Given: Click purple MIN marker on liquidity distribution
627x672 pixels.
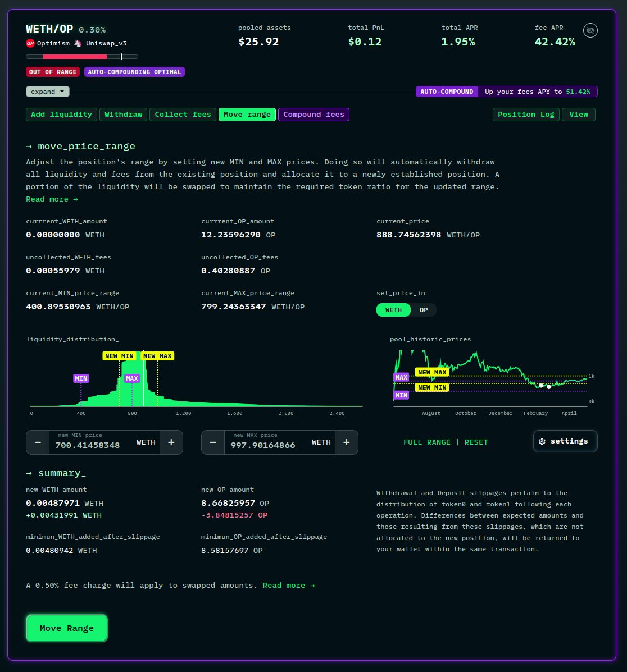Looking at the screenshot, I should pyautogui.click(x=81, y=378).
